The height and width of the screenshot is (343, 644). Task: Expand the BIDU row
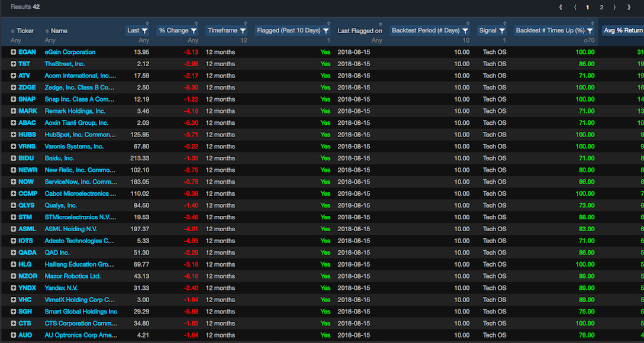coord(13,158)
